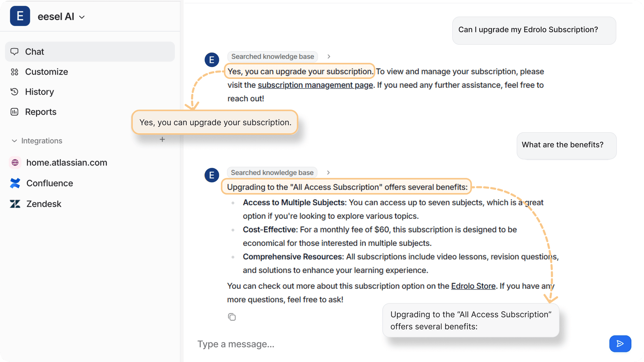
Task: Add a new integration with plus icon
Action: 162,139
